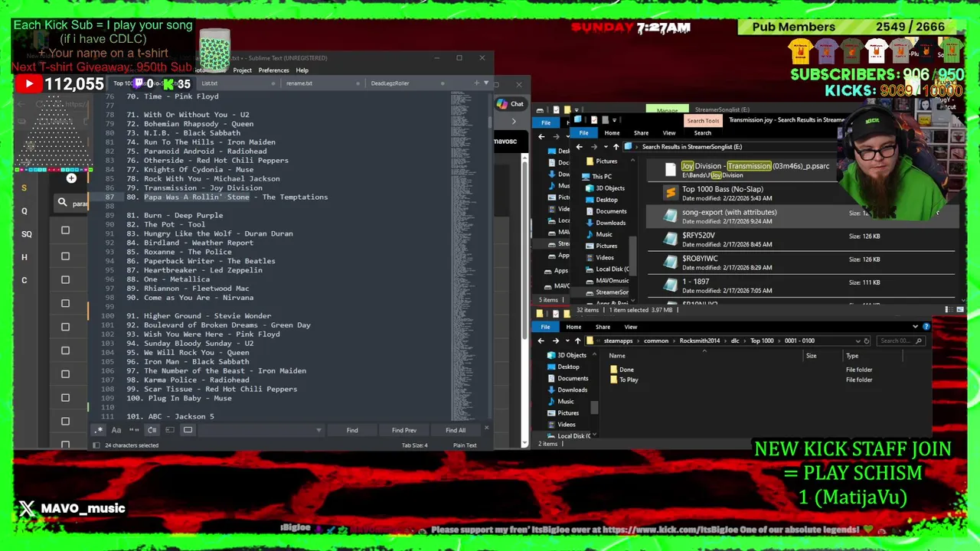Viewport: 980px width, 551px height.
Task: Select the 1 - 1897 file icon
Action: pyautogui.click(x=671, y=285)
